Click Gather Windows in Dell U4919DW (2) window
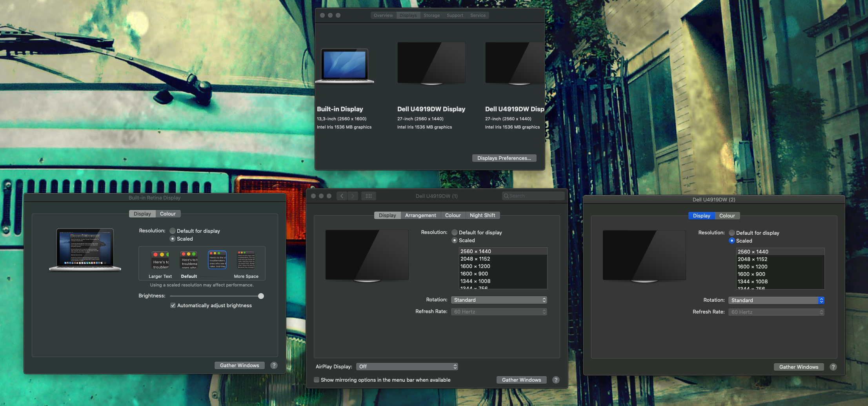 (x=799, y=367)
